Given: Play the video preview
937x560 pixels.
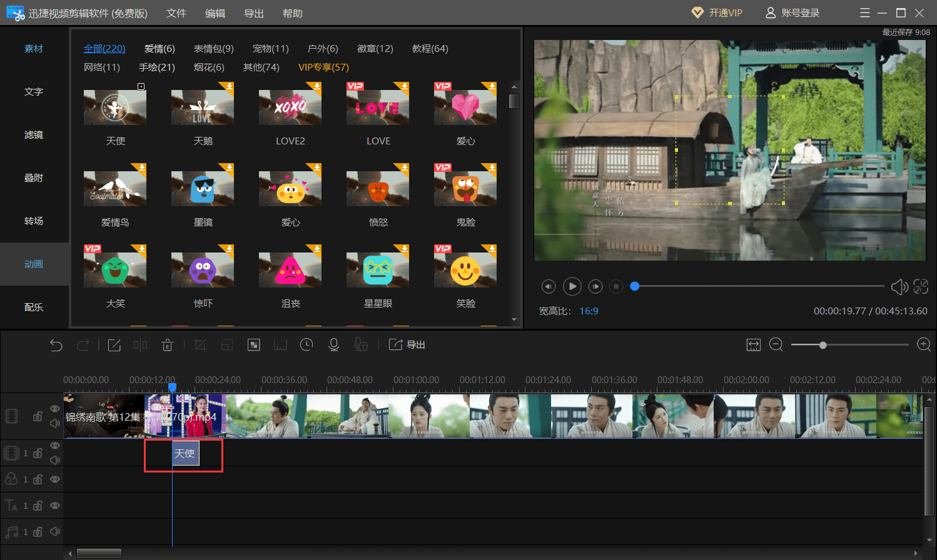Looking at the screenshot, I should tap(572, 286).
